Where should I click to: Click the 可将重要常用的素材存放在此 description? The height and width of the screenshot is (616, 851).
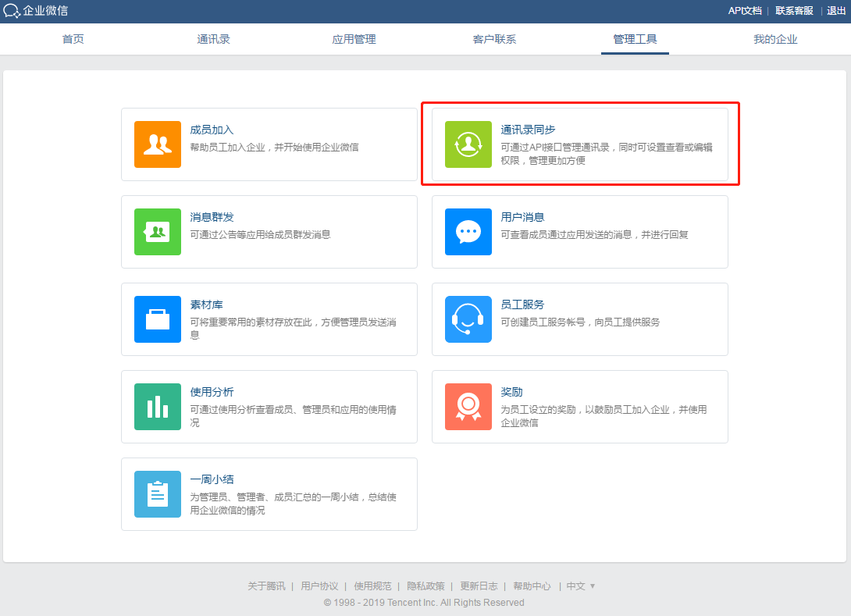[x=293, y=329]
